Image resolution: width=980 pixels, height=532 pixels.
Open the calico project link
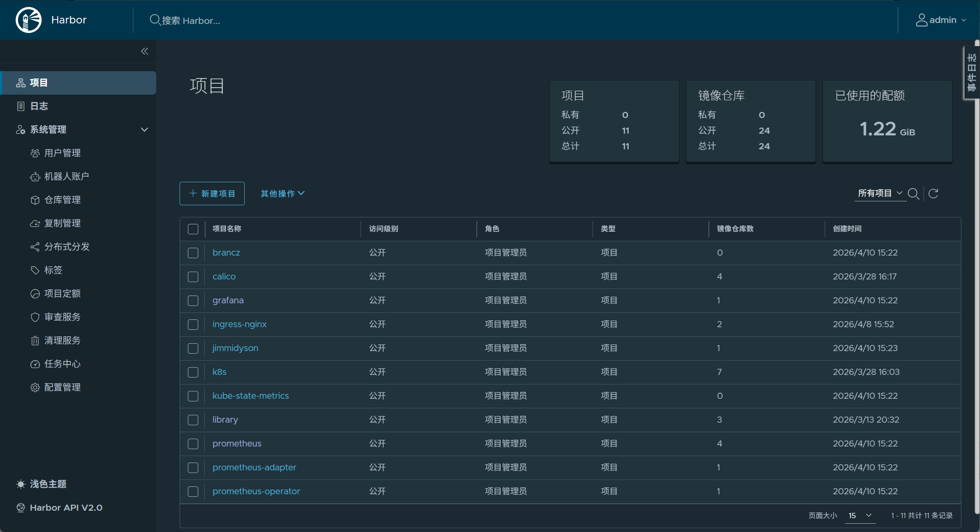(x=224, y=276)
